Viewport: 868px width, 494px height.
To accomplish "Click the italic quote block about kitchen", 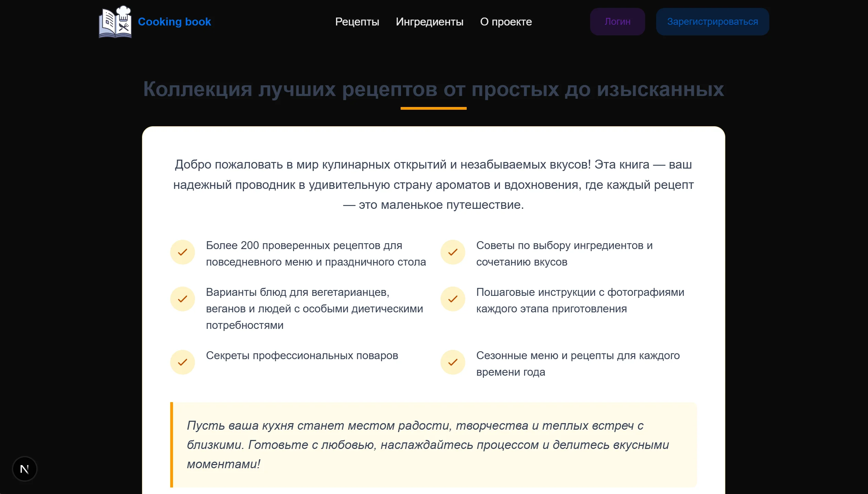I will (428, 444).
